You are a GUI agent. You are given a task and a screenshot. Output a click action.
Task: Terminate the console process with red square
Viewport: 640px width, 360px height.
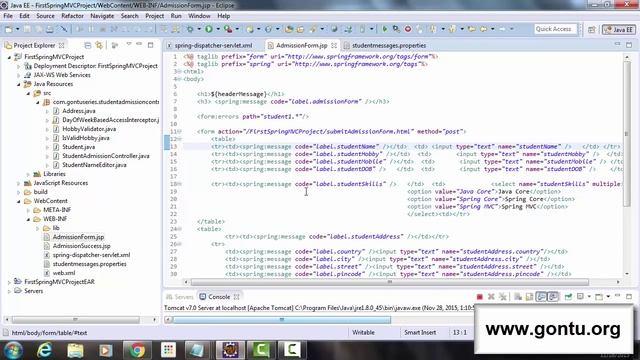480,297
